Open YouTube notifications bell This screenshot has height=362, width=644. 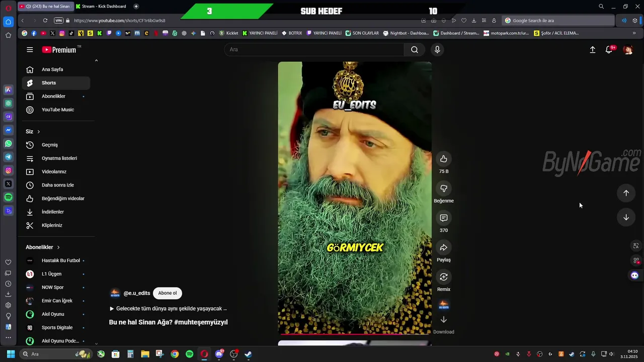tap(609, 49)
